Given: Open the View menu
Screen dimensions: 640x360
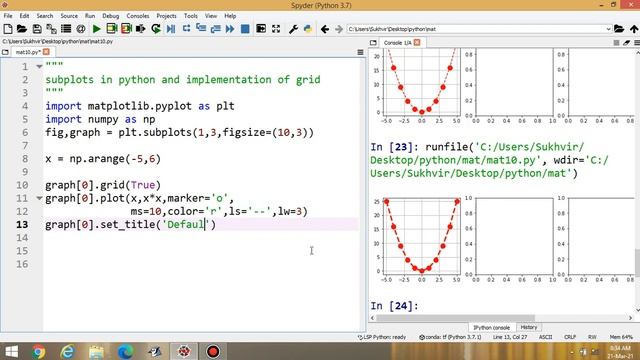Looking at the screenshot, I should (211, 16).
